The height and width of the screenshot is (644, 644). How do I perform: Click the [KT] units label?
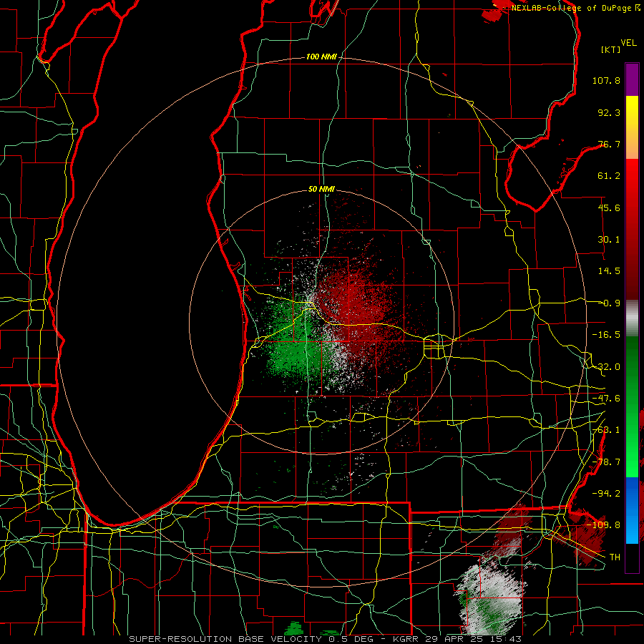coord(611,49)
